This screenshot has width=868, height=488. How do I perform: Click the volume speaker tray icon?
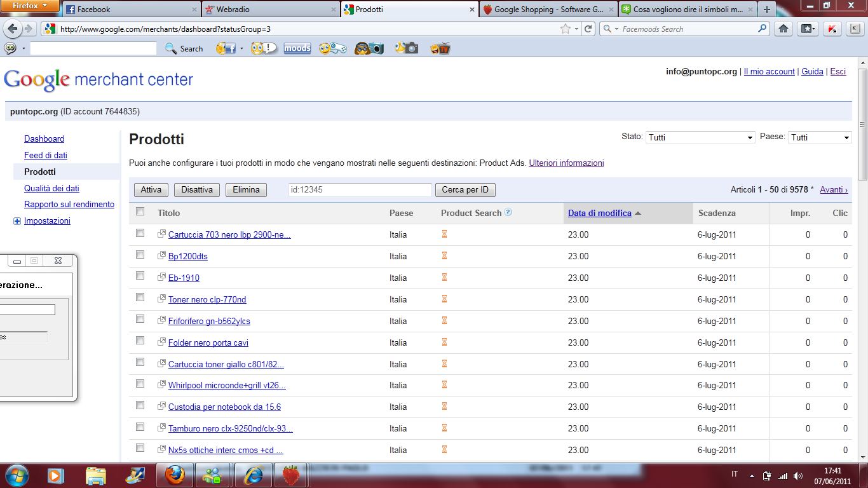tap(798, 475)
